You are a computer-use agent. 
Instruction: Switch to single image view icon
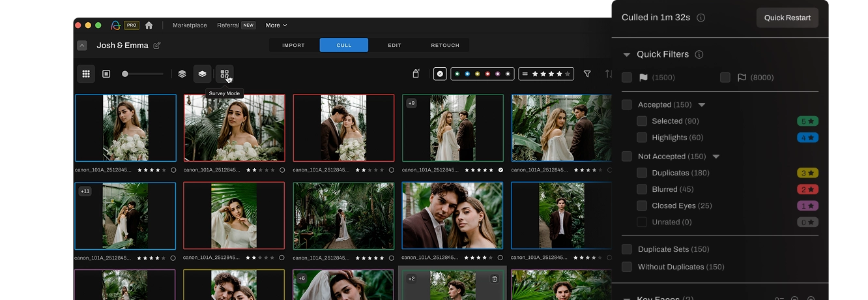click(x=106, y=74)
